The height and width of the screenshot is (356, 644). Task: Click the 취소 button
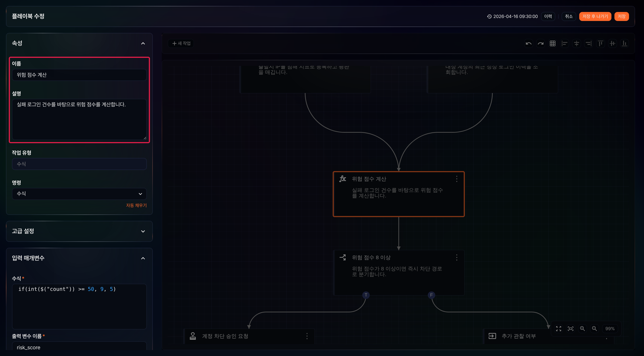tap(569, 16)
